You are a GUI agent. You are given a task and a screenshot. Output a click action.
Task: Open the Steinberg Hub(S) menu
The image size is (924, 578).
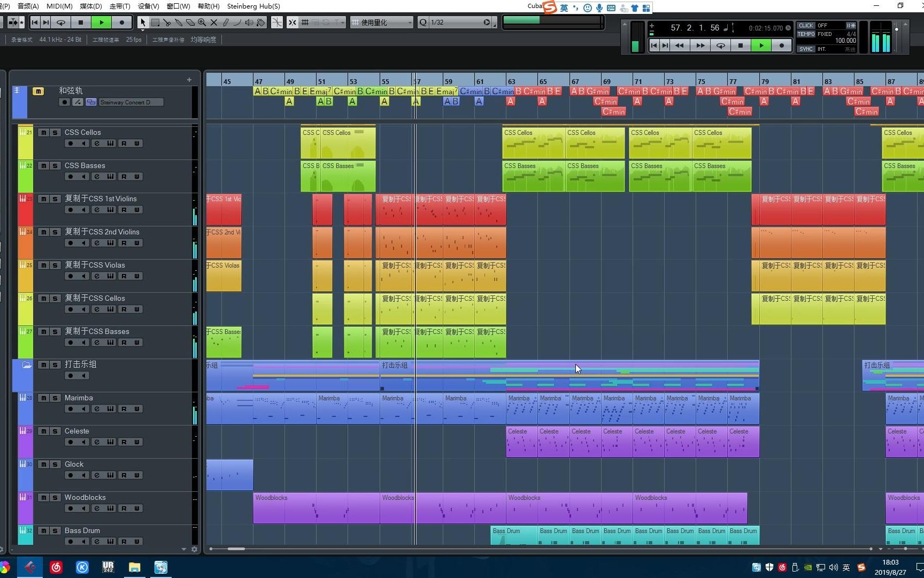(x=253, y=6)
